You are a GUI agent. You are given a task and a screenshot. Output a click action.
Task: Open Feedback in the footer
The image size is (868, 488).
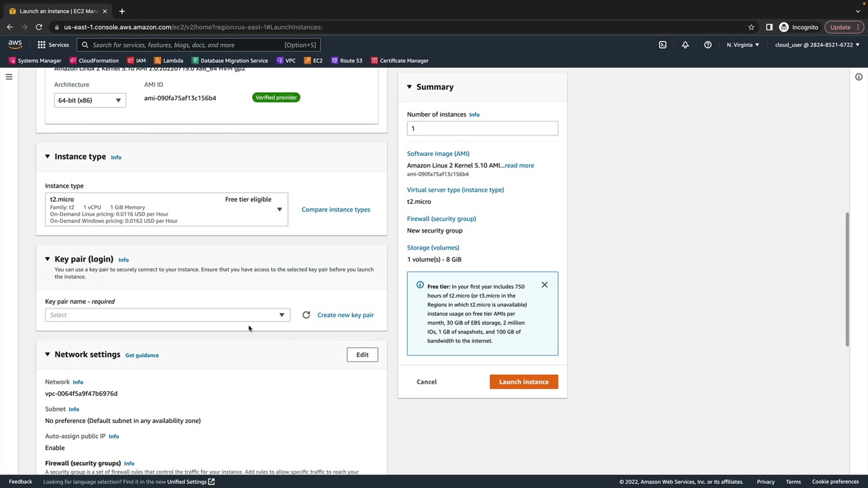(x=20, y=482)
